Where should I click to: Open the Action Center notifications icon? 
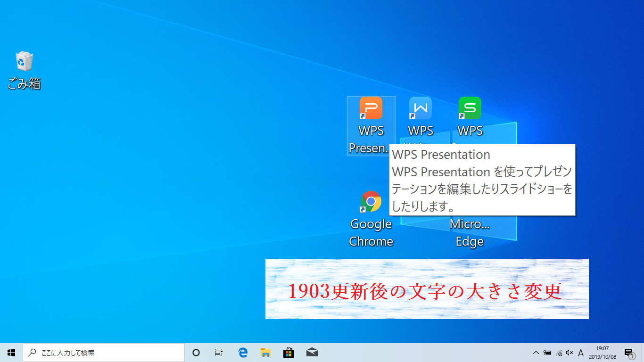click(x=629, y=353)
